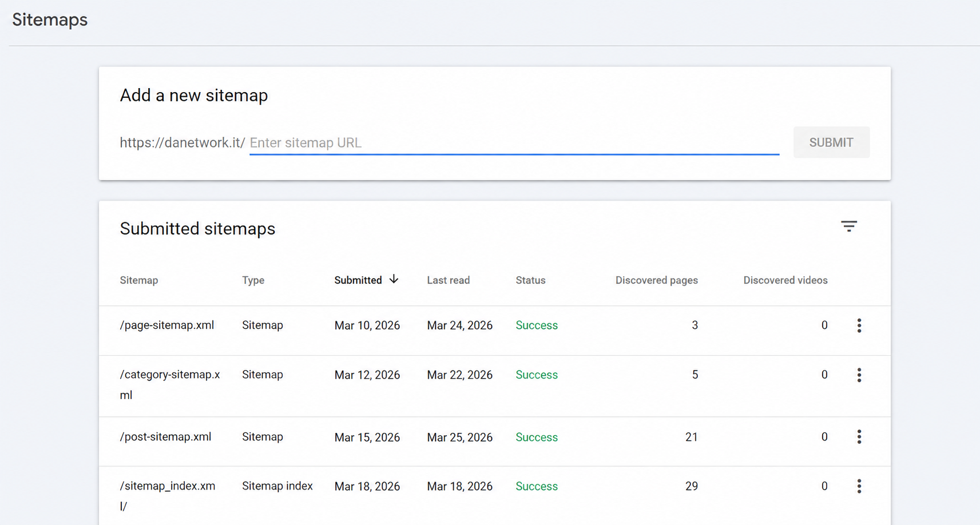Image resolution: width=980 pixels, height=525 pixels.
Task: Open the /page-sitemap.xml sitemap entry
Action: 167,325
